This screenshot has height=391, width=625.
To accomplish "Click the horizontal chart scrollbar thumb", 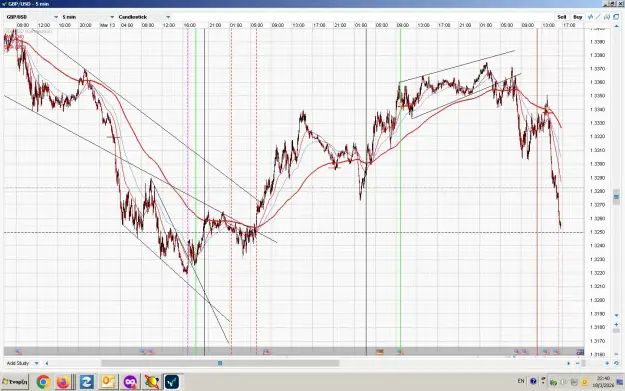I will [220, 363].
